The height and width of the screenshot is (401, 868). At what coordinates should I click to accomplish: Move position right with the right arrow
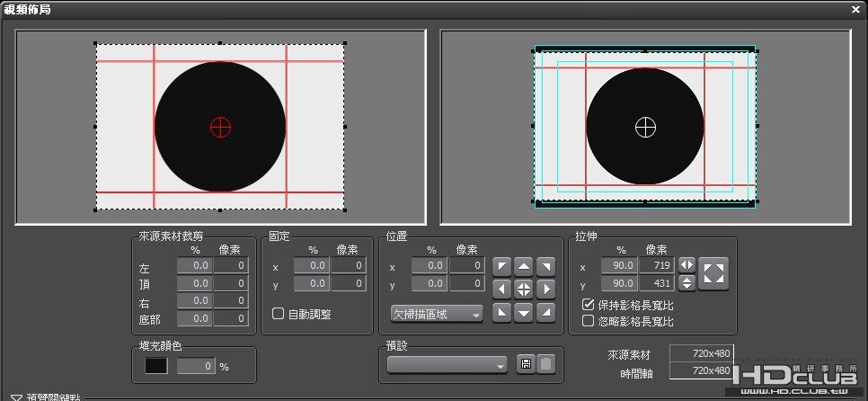click(x=545, y=289)
